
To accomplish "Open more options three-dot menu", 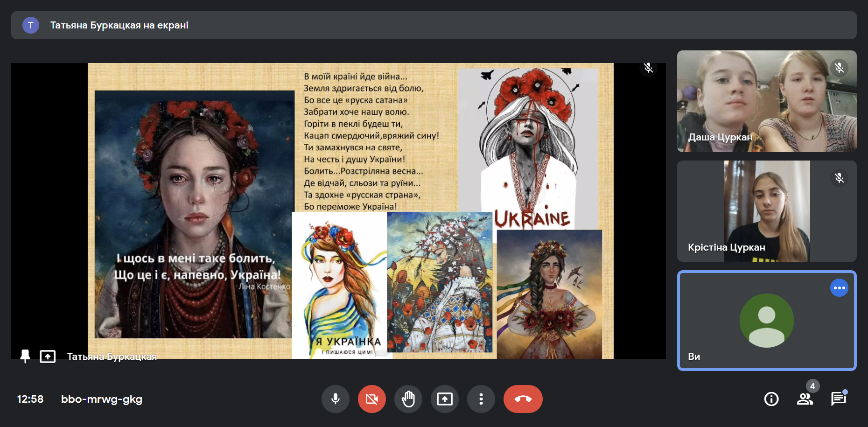I will (x=481, y=399).
